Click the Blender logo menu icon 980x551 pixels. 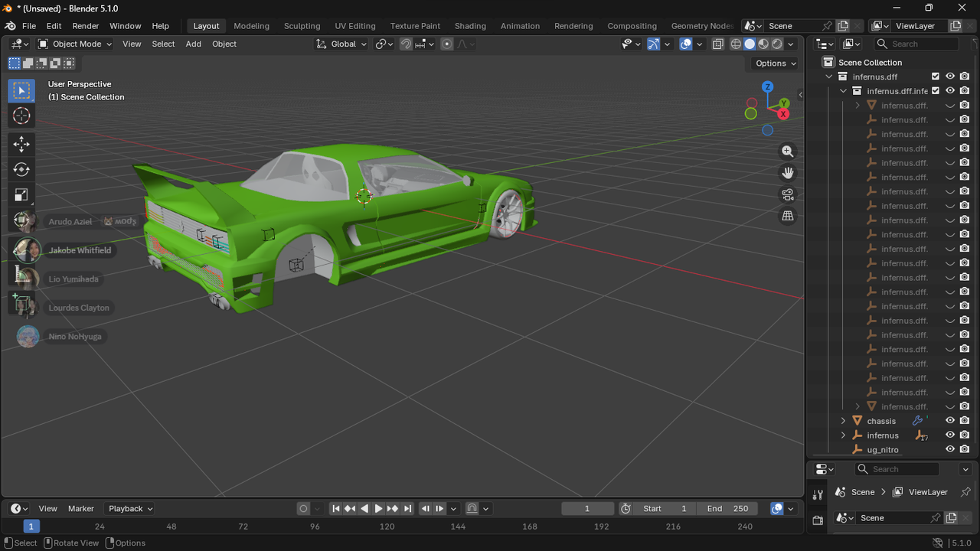[x=10, y=26]
